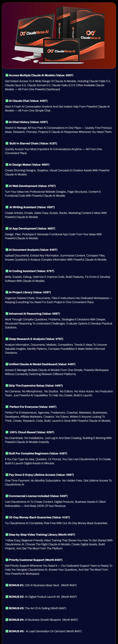Click the check icon next to BONUS #5
Screen dimensions: 118x644
pos(7,631)
